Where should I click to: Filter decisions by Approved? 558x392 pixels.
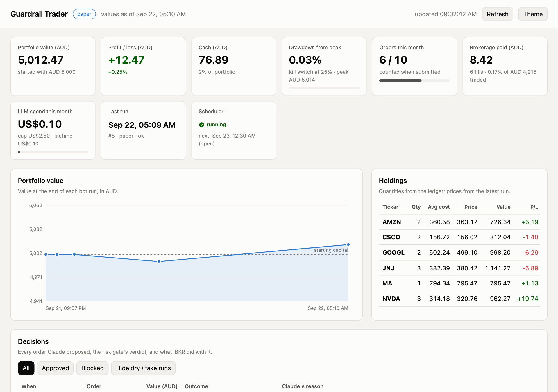[55, 368]
